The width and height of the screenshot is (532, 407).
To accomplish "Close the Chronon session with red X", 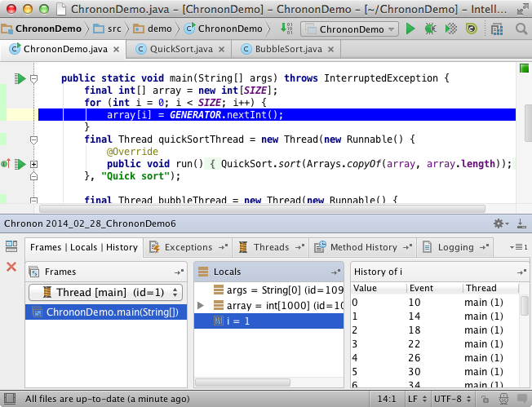I will [11, 267].
